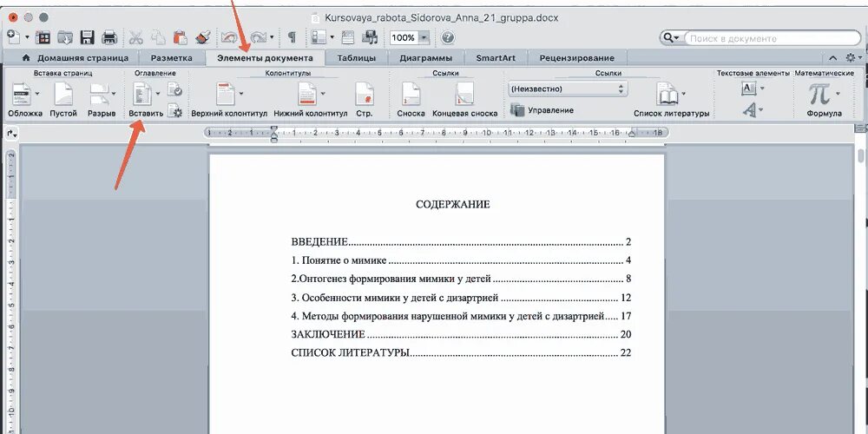Create a new blank document icon

click(x=12, y=37)
